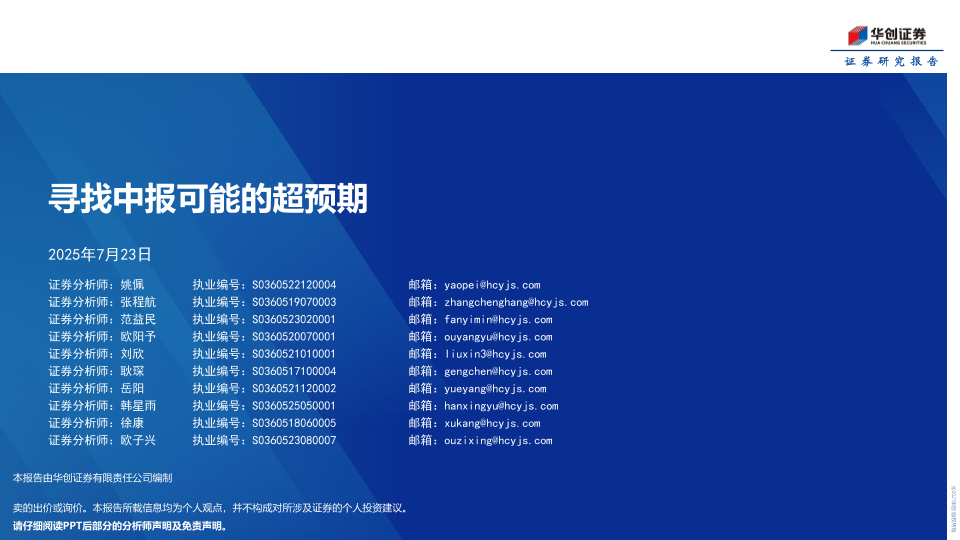Click the hanxingyu@hcyjs.com email address
The width and height of the screenshot is (960, 540).
coord(501,406)
